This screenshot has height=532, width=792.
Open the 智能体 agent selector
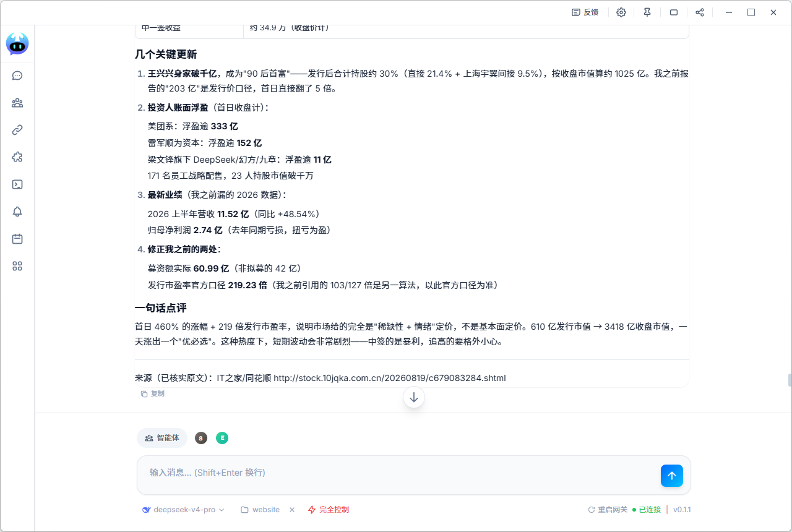162,438
